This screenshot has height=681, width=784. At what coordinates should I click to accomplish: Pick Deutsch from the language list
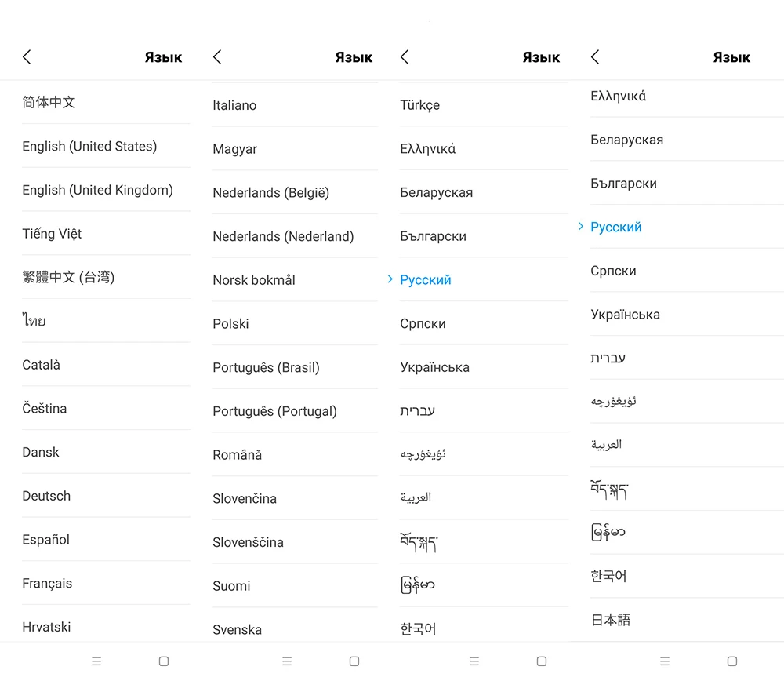46,496
